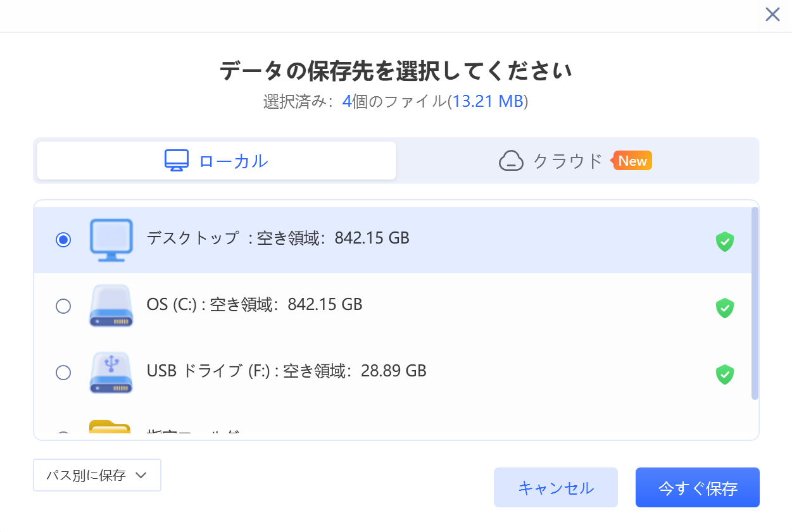Screen dimensions: 792x532
Task: Select the デスクトップ radio button
Action: 63,239
